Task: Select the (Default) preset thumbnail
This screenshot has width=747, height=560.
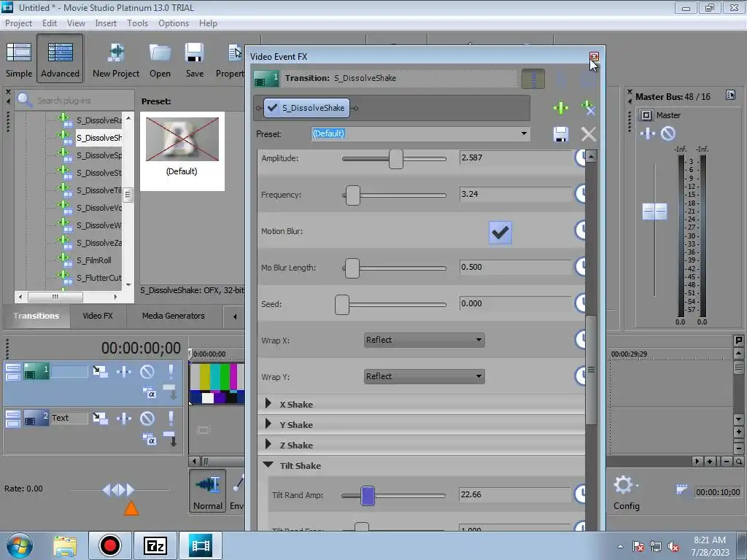Action: 182,151
